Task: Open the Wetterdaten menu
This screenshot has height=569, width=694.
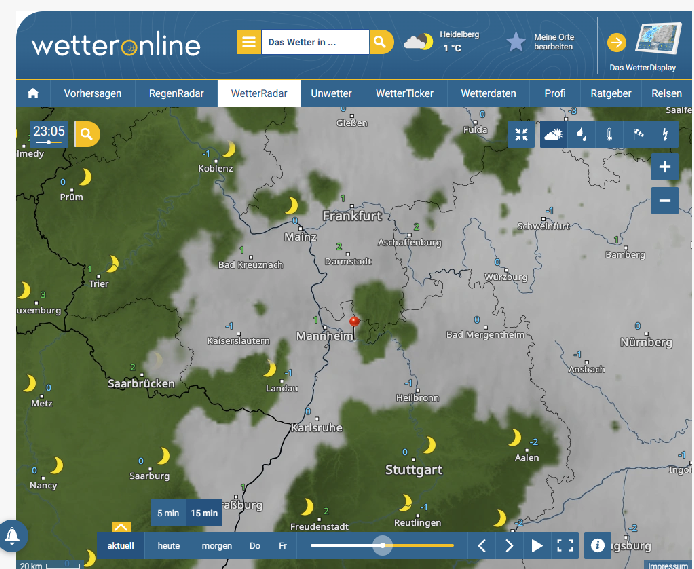Action: [x=488, y=93]
